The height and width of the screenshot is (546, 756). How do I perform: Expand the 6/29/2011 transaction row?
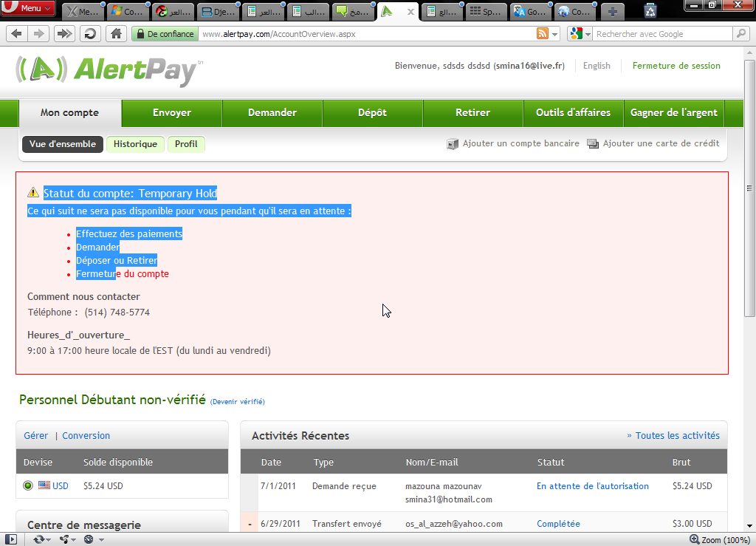pyautogui.click(x=250, y=524)
